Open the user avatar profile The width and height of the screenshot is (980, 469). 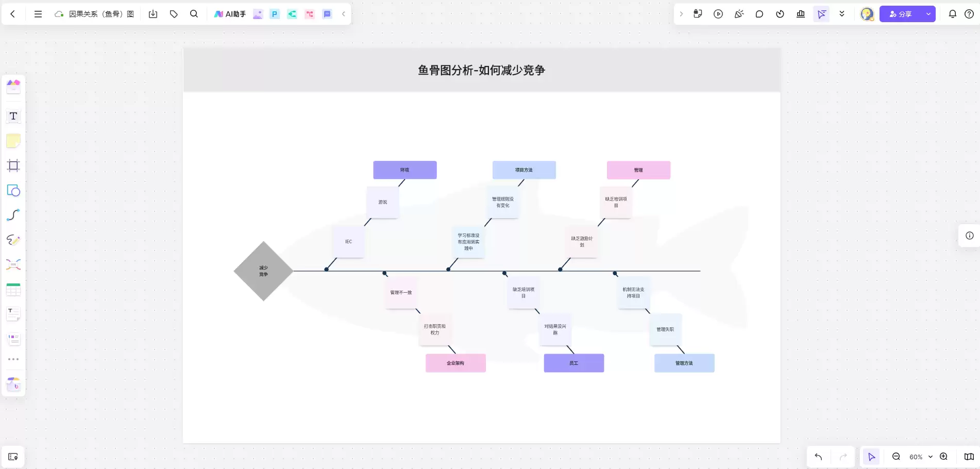(x=867, y=14)
